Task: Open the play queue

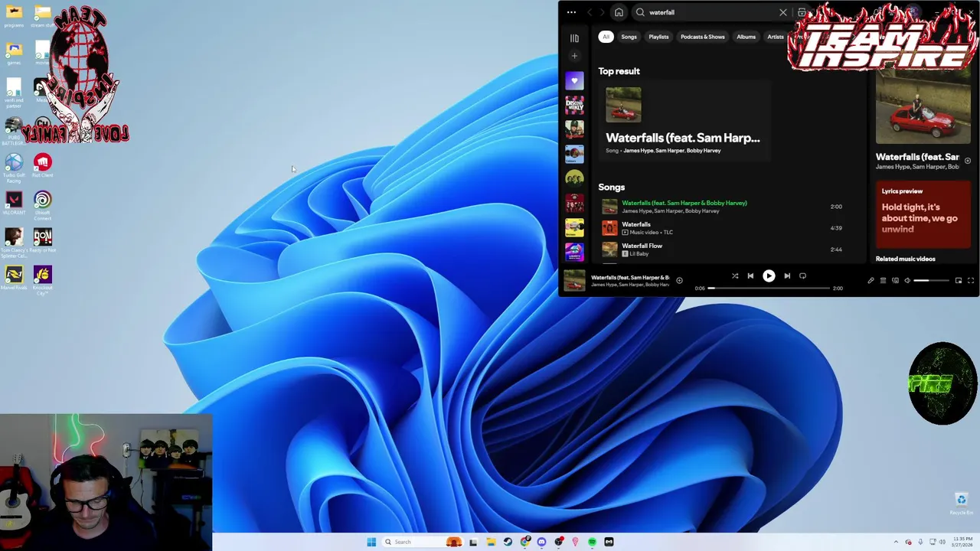Action: [883, 281]
